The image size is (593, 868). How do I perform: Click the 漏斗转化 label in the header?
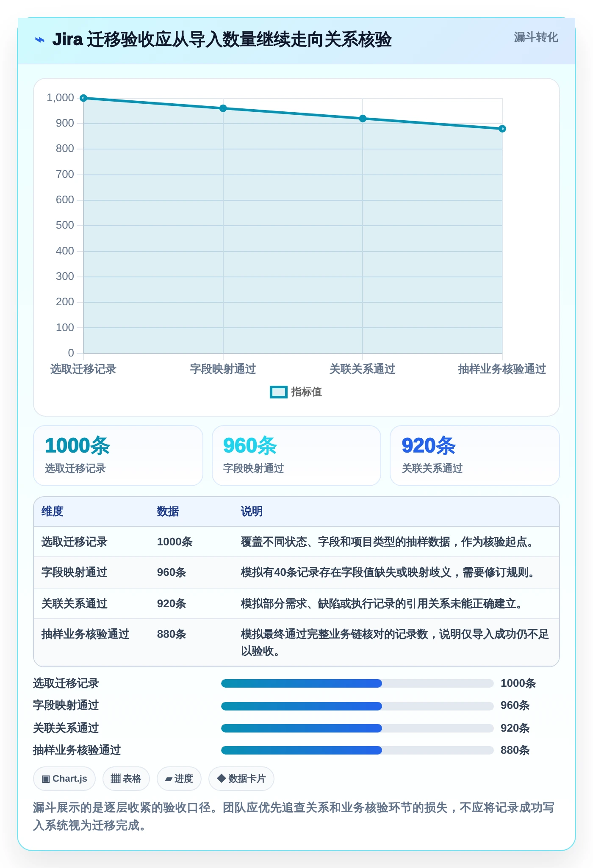pos(536,37)
